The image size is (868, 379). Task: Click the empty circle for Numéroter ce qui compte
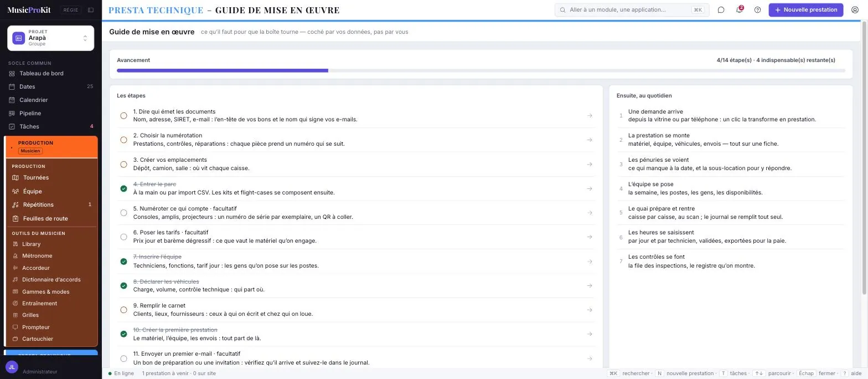click(123, 213)
